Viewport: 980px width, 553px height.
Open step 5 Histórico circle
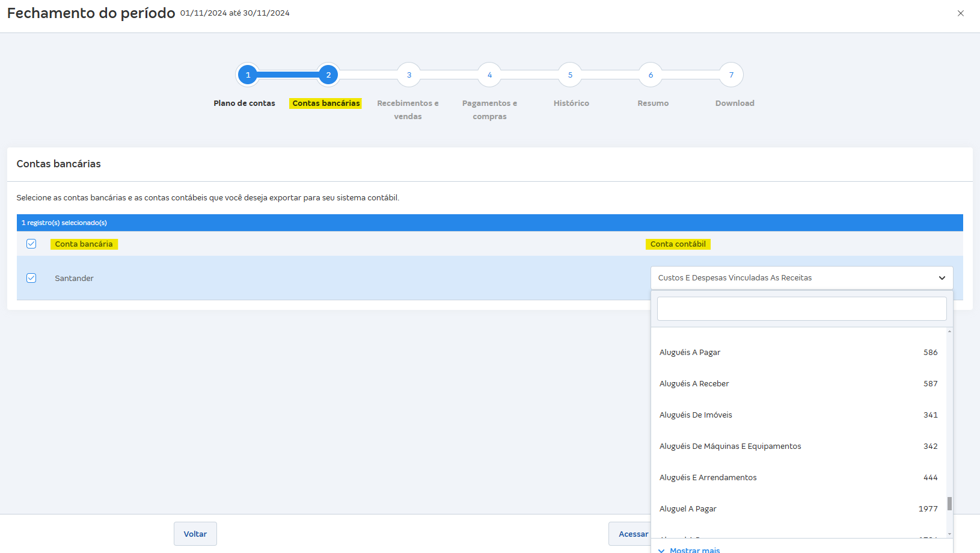point(570,75)
